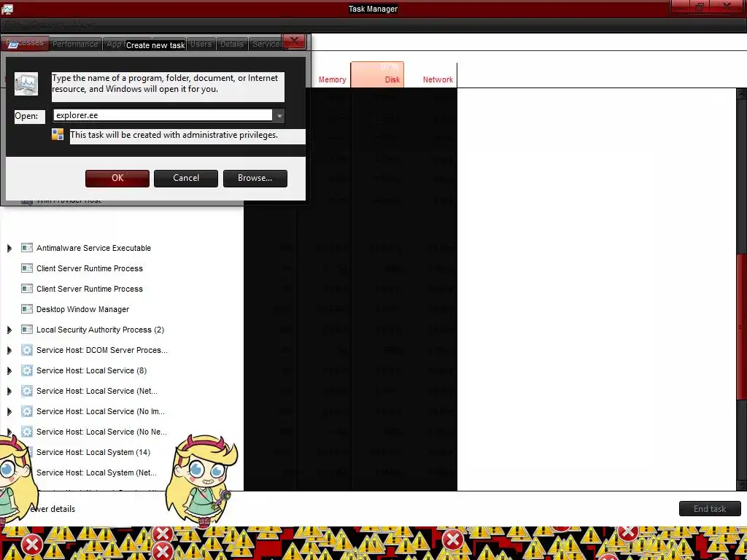
Task: Select the Desktop Window Manager row text
Action: pos(83,309)
